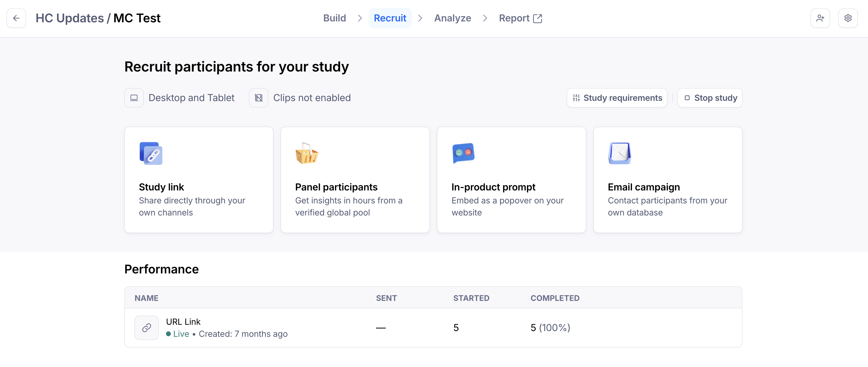Choose the Panel participants card title
Image resolution: width=868 pixels, height=367 pixels.
coord(336,187)
